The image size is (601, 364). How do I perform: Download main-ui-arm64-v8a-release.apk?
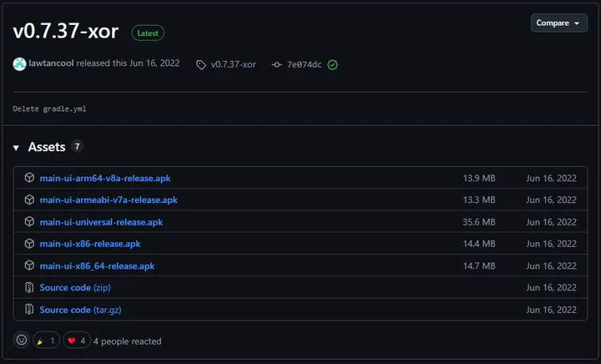pos(105,178)
